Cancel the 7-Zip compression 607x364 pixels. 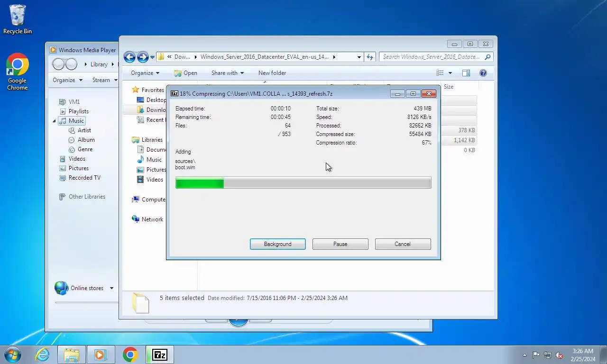pos(403,244)
